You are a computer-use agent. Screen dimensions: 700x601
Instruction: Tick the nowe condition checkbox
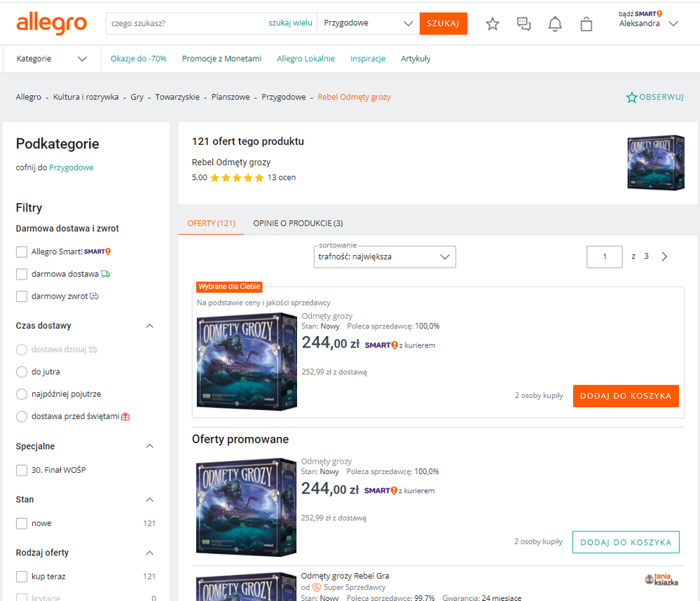[22, 523]
